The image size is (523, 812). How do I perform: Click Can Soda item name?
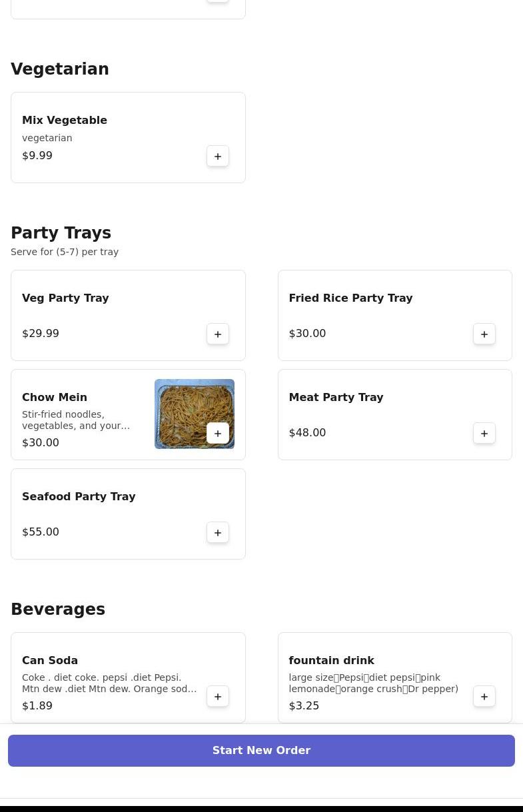pos(50,661)
